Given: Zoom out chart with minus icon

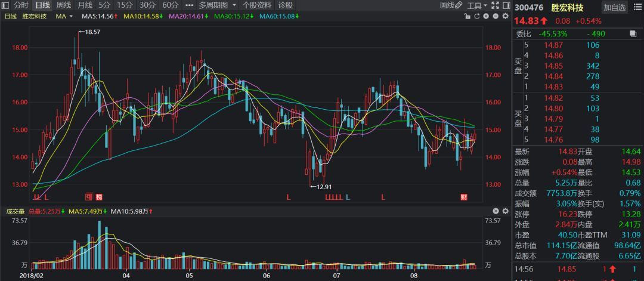Looking at the screenshot, I should 496,17.
